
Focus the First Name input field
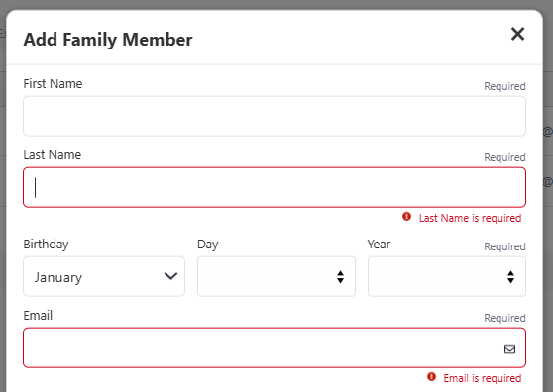click(x=275, y=116)
